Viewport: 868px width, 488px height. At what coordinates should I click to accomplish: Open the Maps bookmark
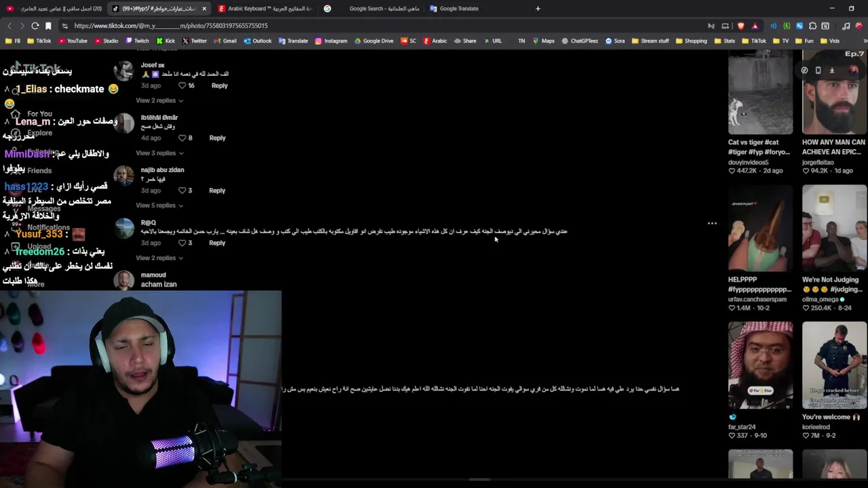coord(543,41)
